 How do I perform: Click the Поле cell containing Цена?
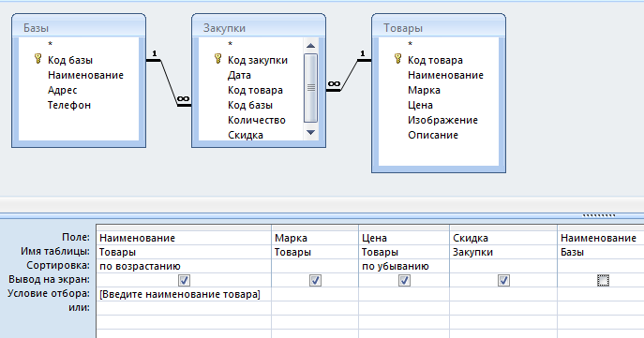coord(404,238)
